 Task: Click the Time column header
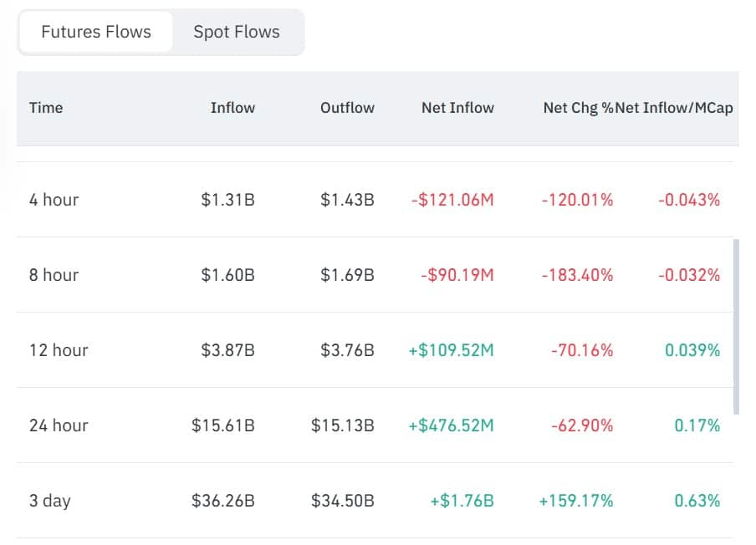pos(46,108)
